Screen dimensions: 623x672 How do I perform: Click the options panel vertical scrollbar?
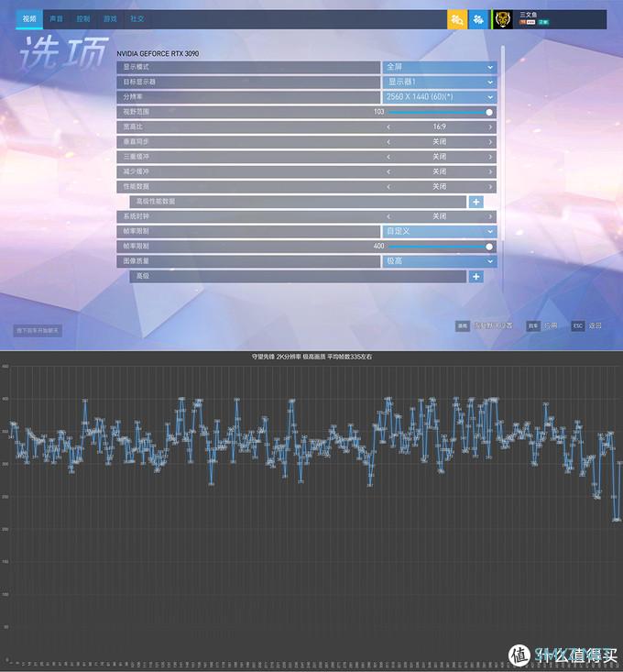[x=503, y=143]
